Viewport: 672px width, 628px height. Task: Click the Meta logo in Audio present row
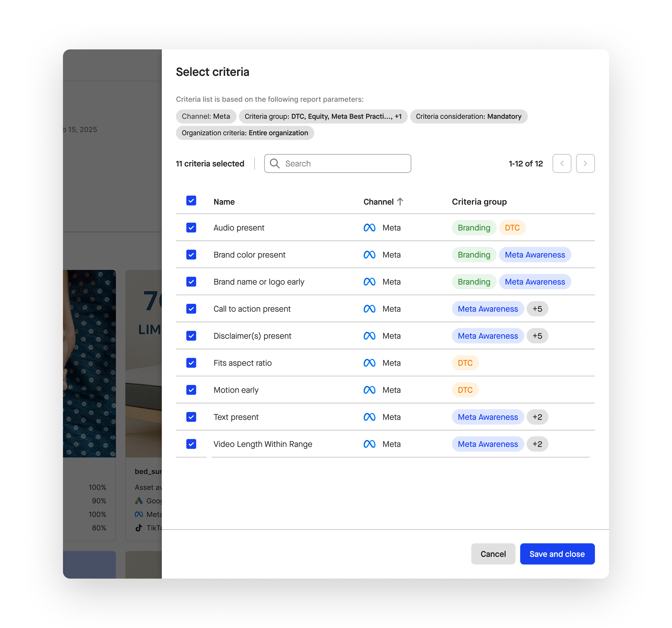pos(369,228)
